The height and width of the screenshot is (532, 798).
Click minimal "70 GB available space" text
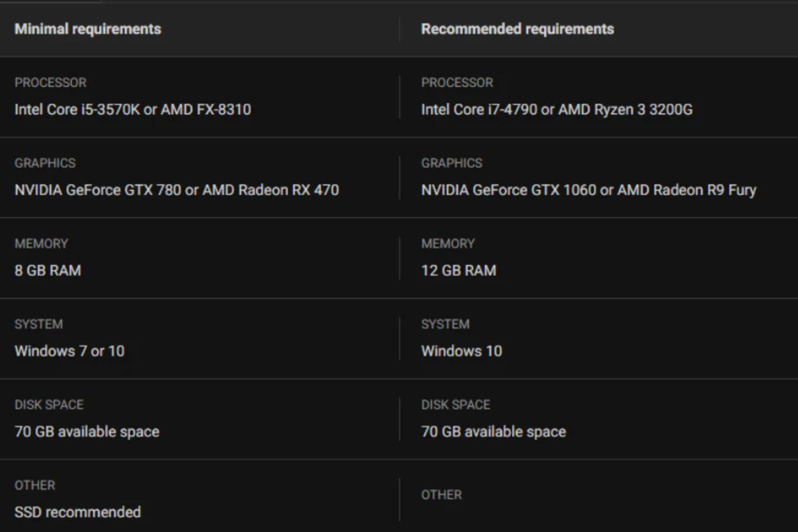pos(87,431)
